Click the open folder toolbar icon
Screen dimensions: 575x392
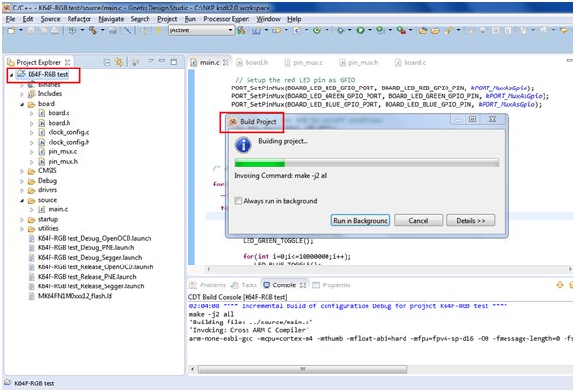(x=435, y=30)
